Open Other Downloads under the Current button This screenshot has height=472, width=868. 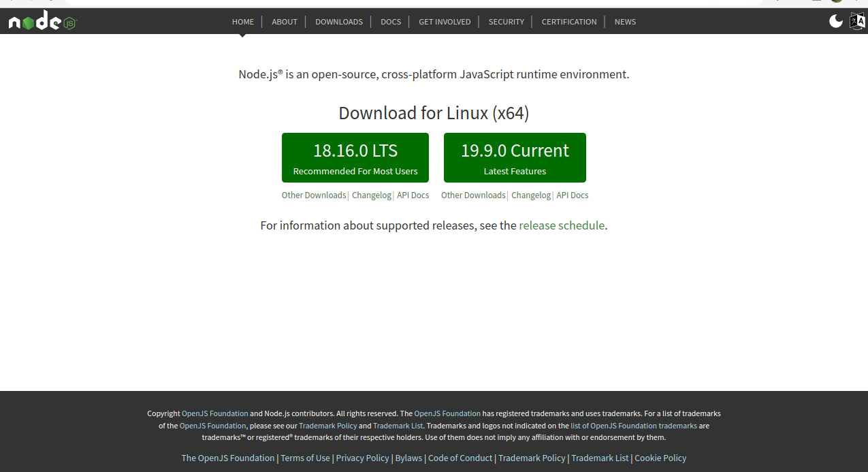473,195
